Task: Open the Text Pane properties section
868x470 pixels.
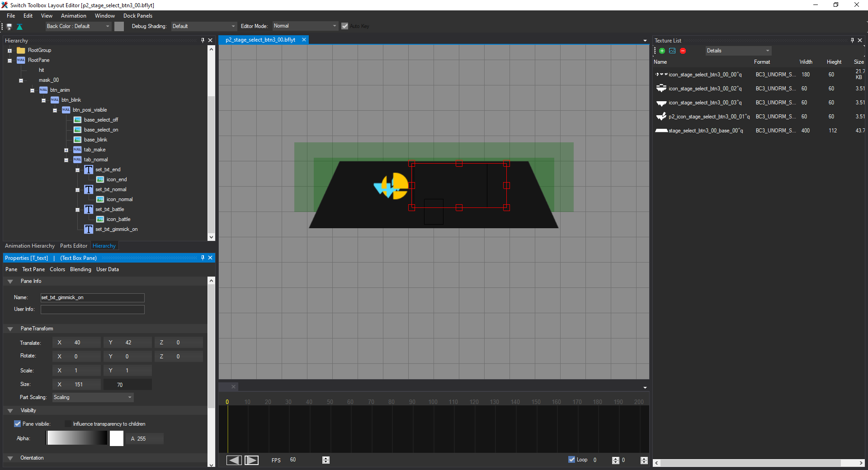Action: coord(33,269)
